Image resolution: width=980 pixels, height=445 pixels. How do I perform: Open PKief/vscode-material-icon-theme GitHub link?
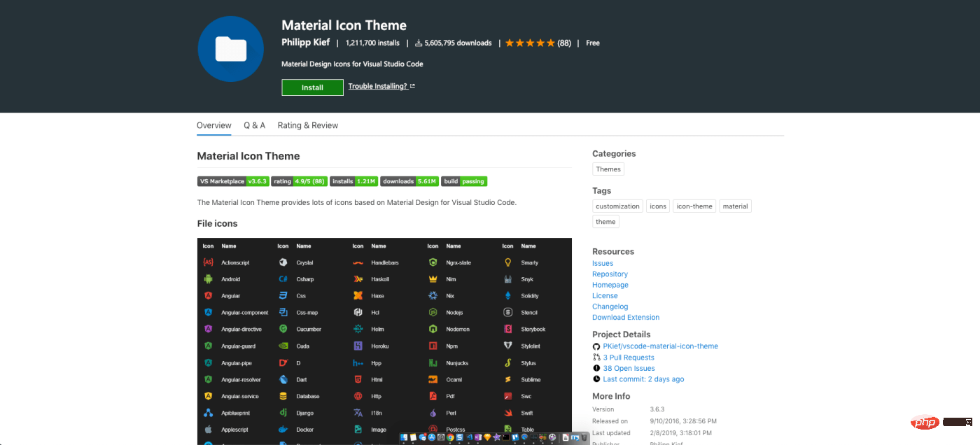(x=660, y=346)
